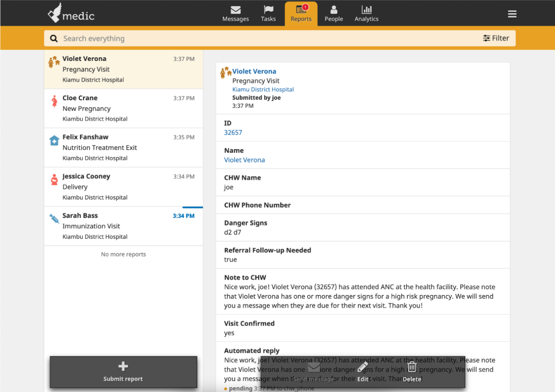Click 'Submitted by joe' text
The height and width of the screenshot is (392, 555).
(256, 98)
